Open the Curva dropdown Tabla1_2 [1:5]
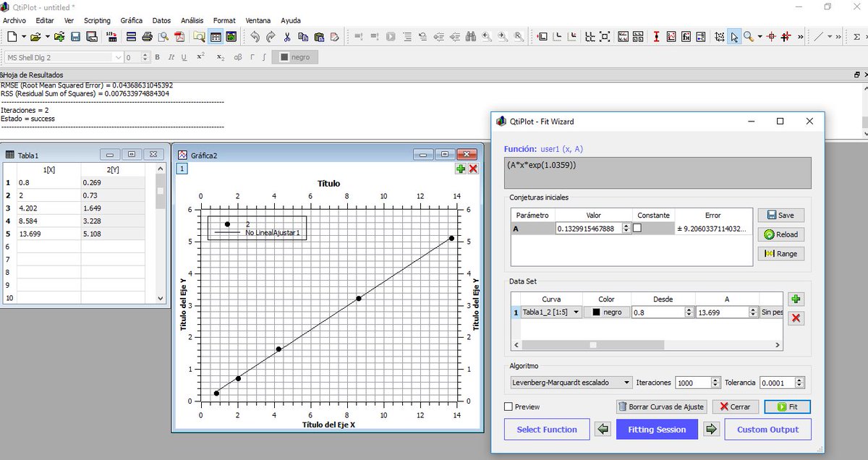The image size is (868, 460). tap(552, 312)
